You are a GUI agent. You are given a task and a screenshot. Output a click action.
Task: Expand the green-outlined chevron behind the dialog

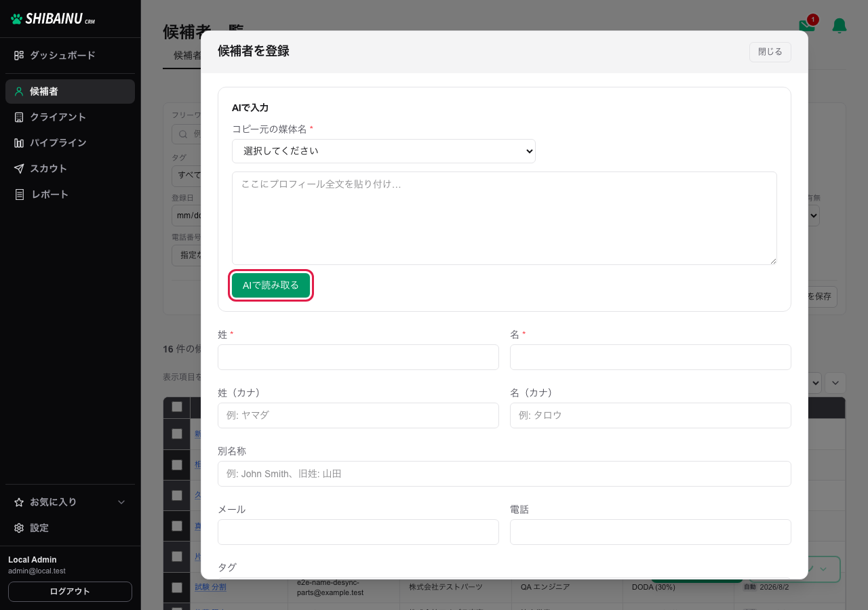point(823,569)
